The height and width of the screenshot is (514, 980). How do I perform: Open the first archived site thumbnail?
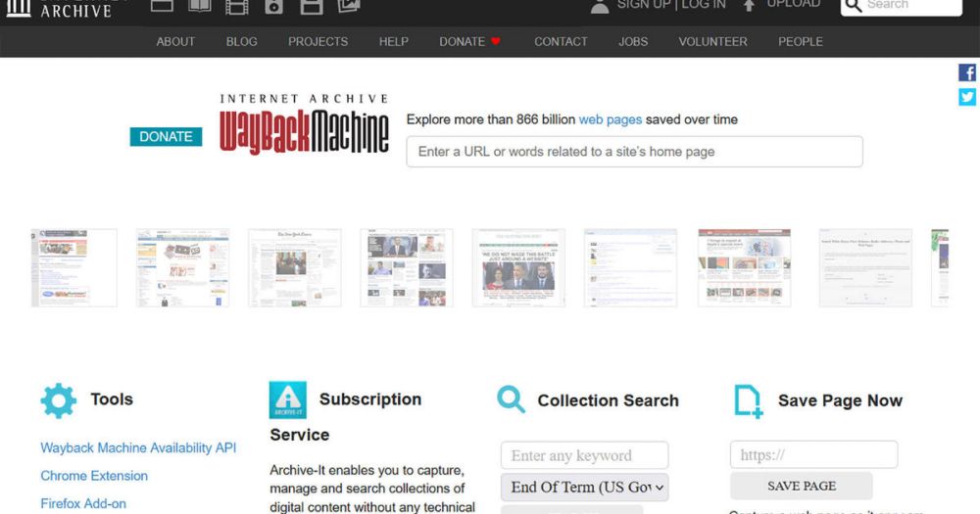[73, 268]
